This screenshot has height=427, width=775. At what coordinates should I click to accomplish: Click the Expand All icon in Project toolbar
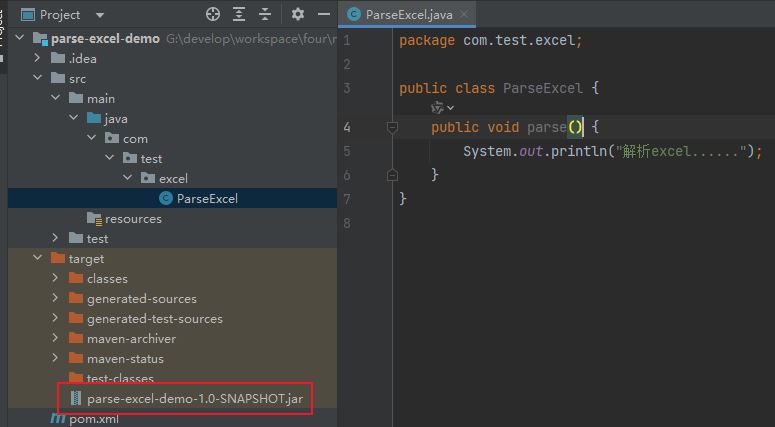click(239, 14)
